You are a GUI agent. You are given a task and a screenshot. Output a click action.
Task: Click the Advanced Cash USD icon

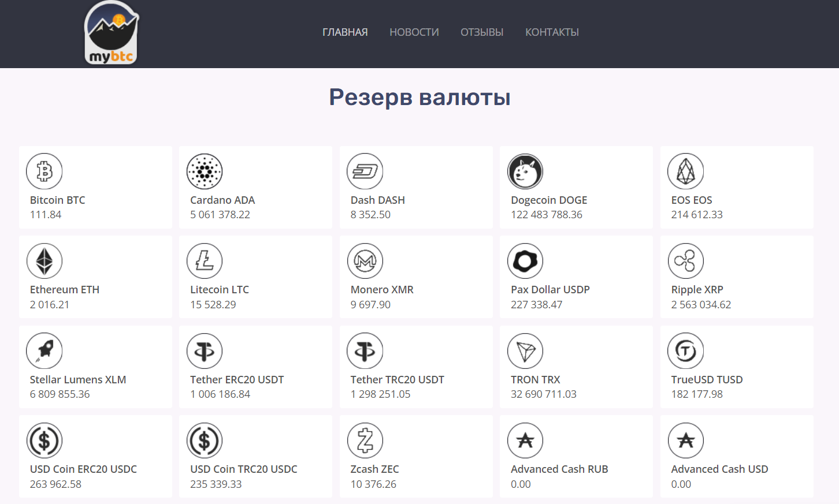coord(686,440)
